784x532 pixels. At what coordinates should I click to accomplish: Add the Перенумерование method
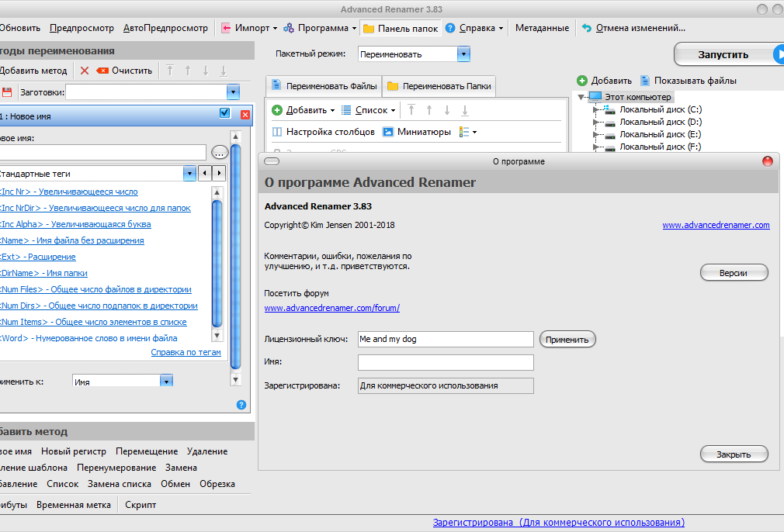click(116, 468)
